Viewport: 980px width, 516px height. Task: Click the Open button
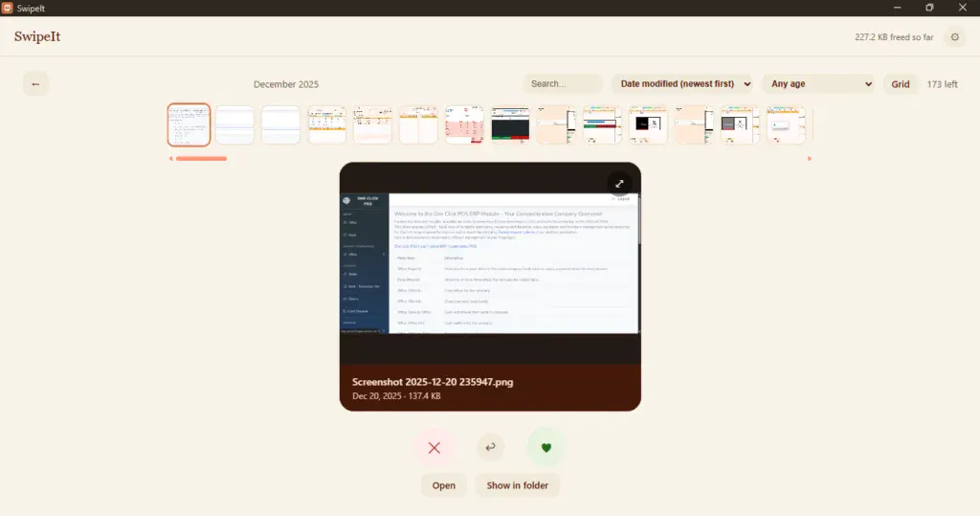pyautogui.click(x=444, y=485)
